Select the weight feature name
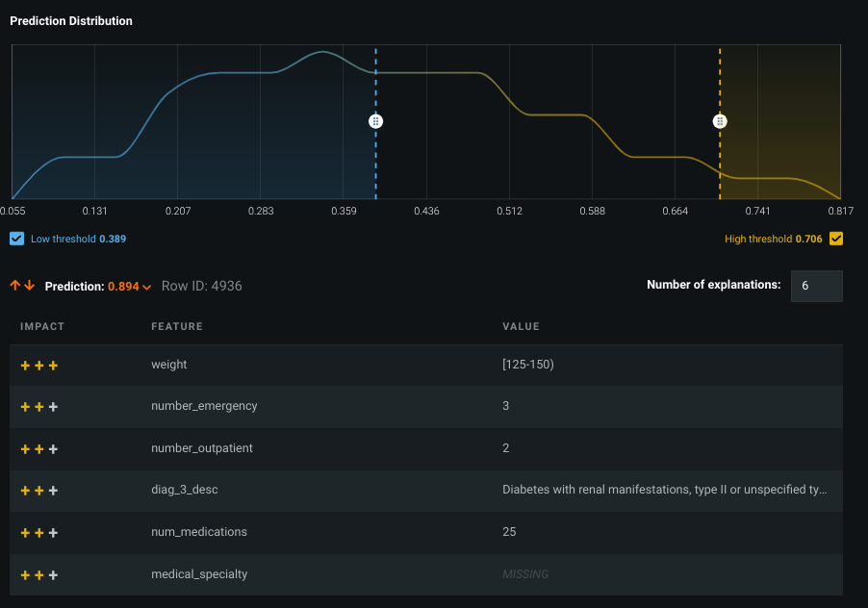 pos(169,365)
